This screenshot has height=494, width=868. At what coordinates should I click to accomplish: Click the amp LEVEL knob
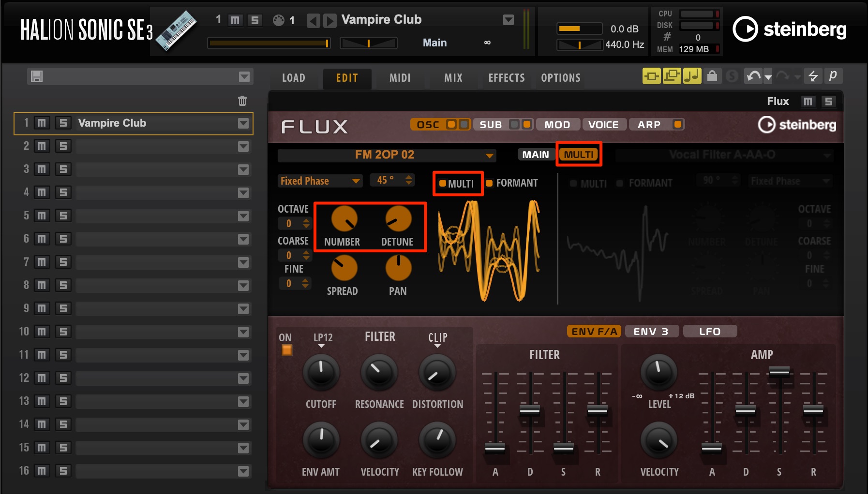point(658,373)
